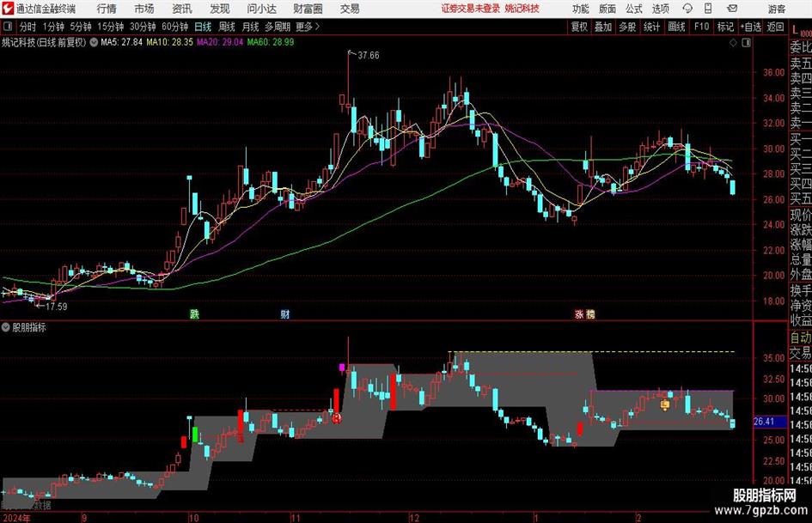Click the MA5: 27.84 label
Image resolution: width=812 pixels, height=523 pixels.
(x=121, y=42)
